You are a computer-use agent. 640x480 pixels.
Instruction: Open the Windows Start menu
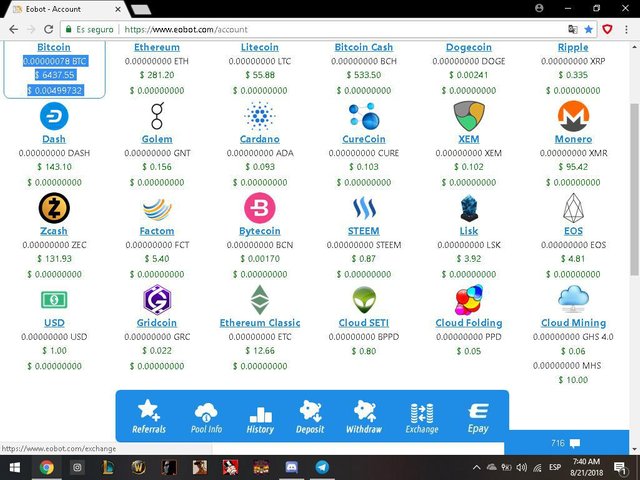click(x=15, y=467)
